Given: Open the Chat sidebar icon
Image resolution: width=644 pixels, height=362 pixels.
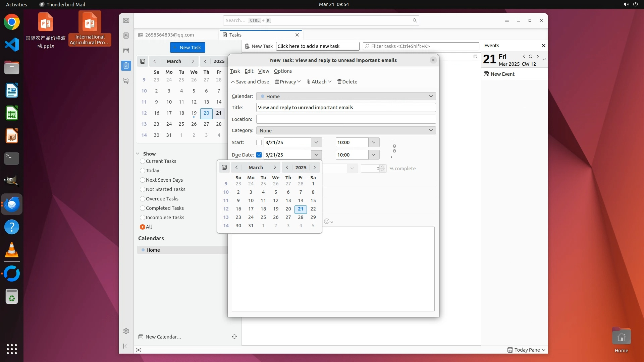Looking at the screenshot, I should click(x=126, y=81).
